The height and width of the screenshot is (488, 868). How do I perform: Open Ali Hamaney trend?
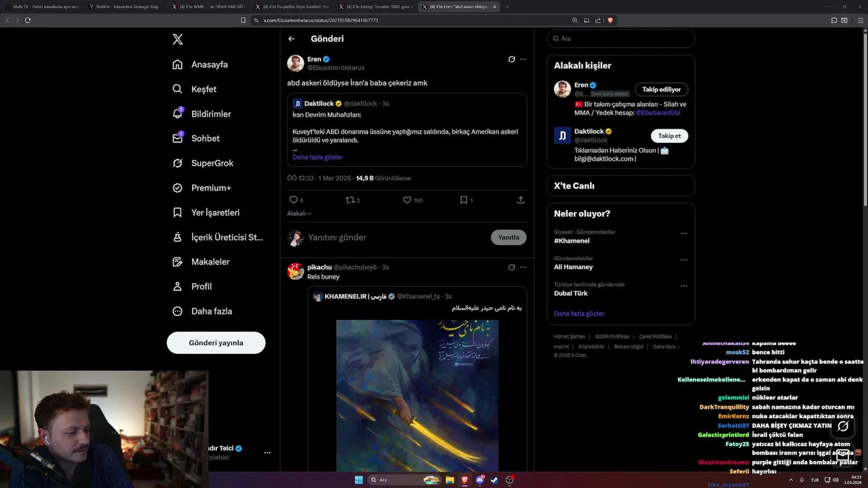(574, 267)
